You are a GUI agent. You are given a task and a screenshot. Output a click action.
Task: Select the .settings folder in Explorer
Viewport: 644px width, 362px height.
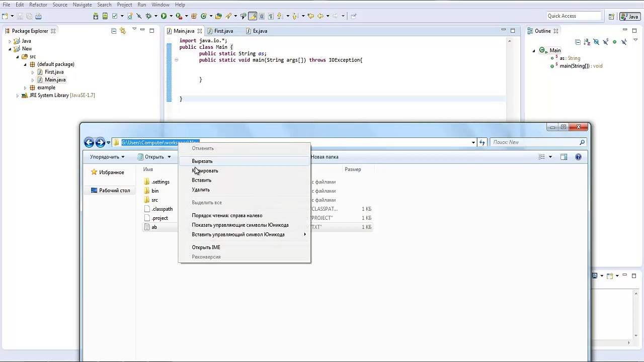pos(156,182)
